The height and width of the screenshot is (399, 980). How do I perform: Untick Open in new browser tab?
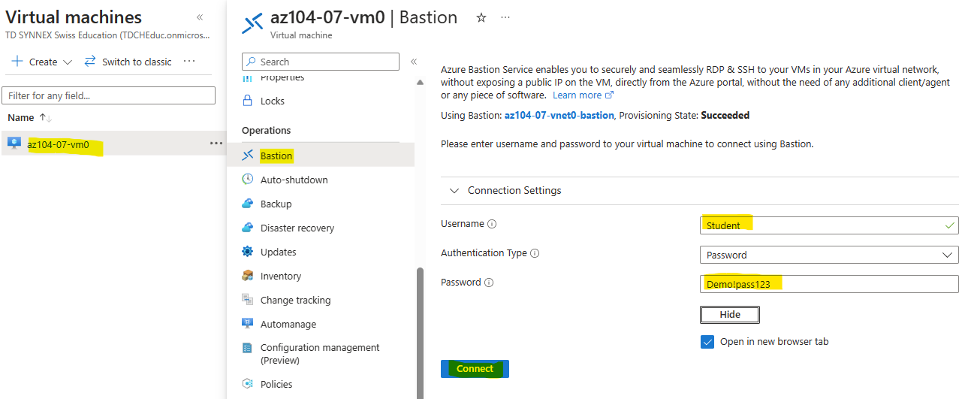707,342
